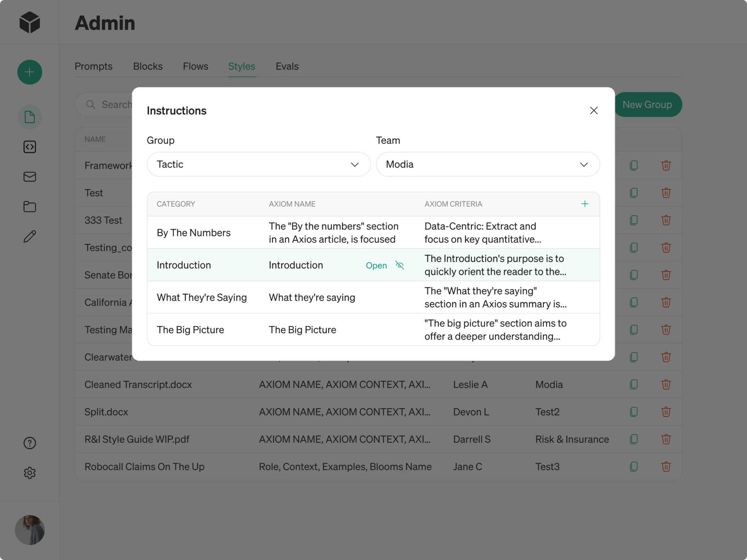747x560 pixels.
Task: Expand the Team dropdown showing Modia
Action: point(487,164)
